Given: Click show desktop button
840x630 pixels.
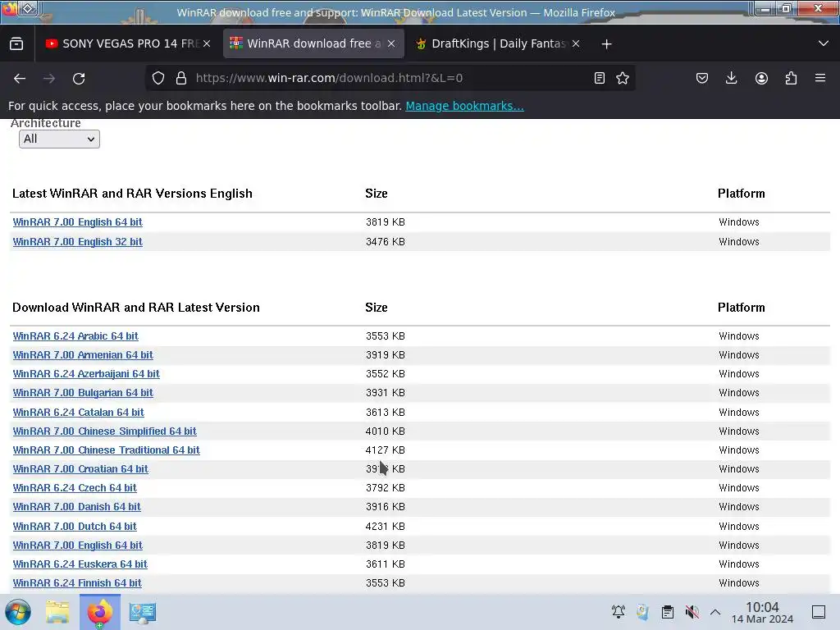Looking at the screenshot, I should (x=819, y=612).
